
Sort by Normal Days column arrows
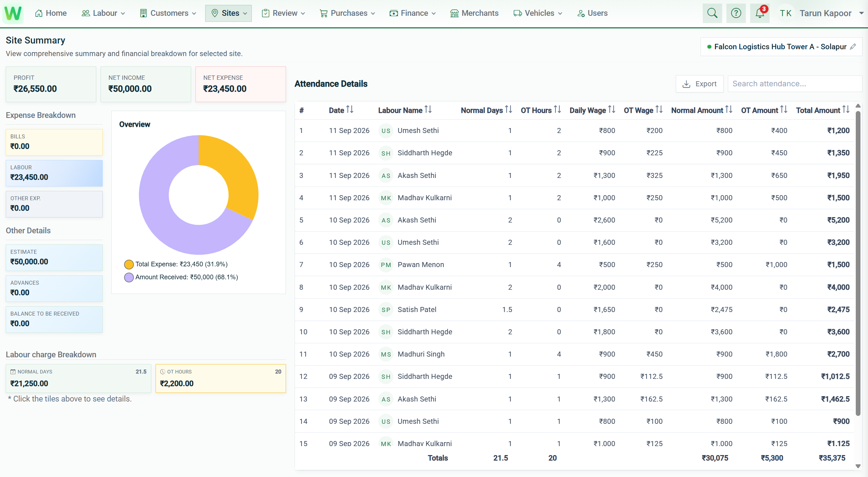click(x=508, y=110)
